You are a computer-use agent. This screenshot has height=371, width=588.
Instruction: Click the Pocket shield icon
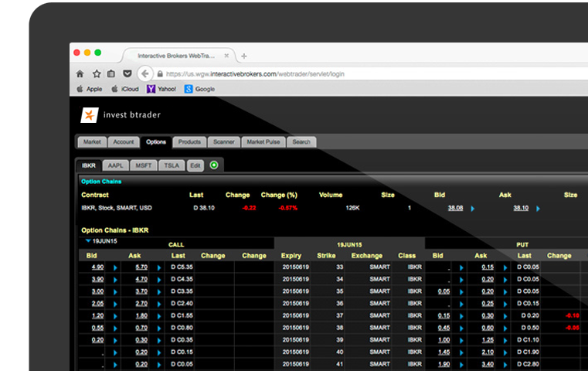point(127,73)
